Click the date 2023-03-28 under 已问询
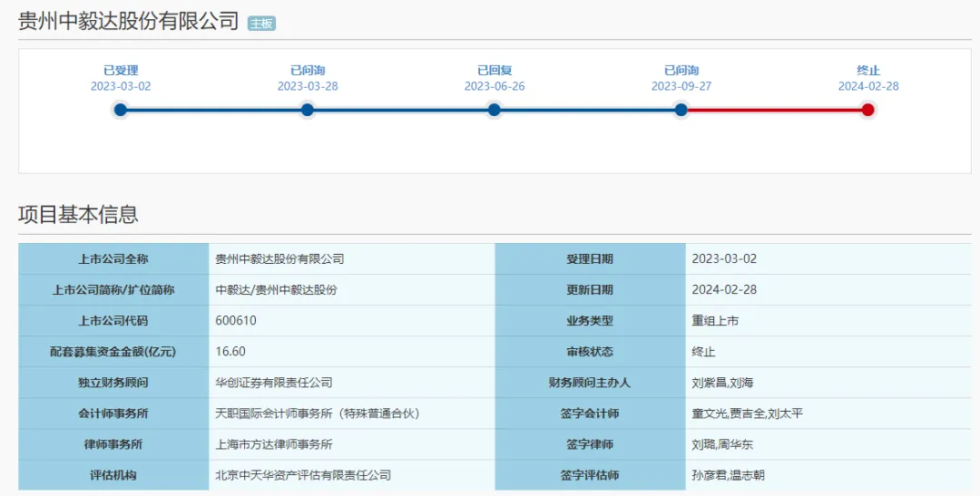Screen dimensions: 980x496 pos(308,86)
